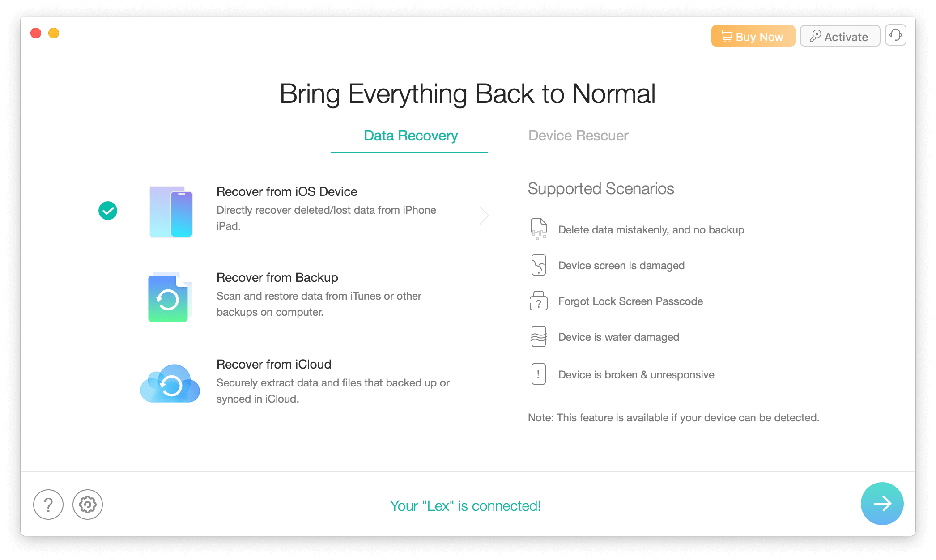Click the Activate button

pyautogui.click(x=840, y=36)
